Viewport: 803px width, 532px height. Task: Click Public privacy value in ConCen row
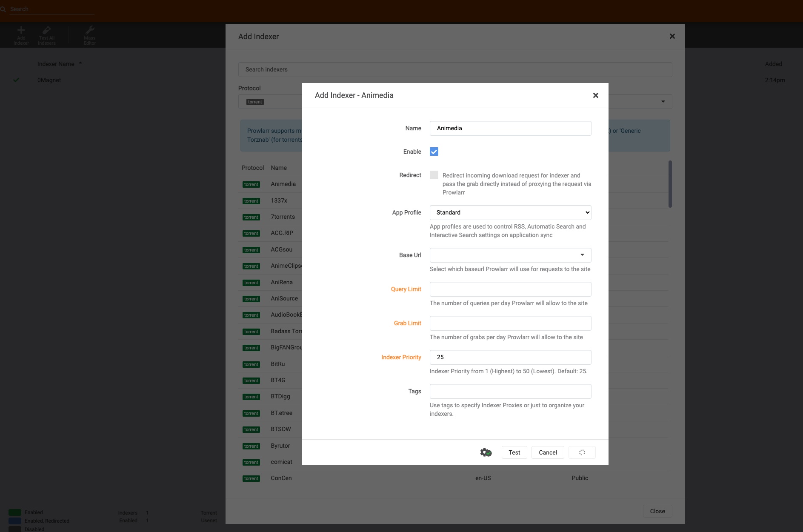coord(580,478)
